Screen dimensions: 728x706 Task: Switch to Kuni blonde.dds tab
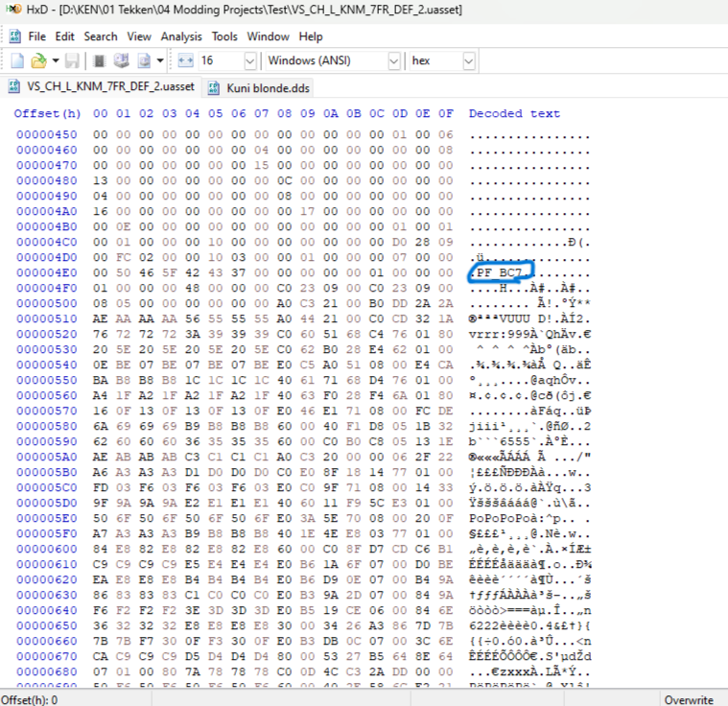260,88
